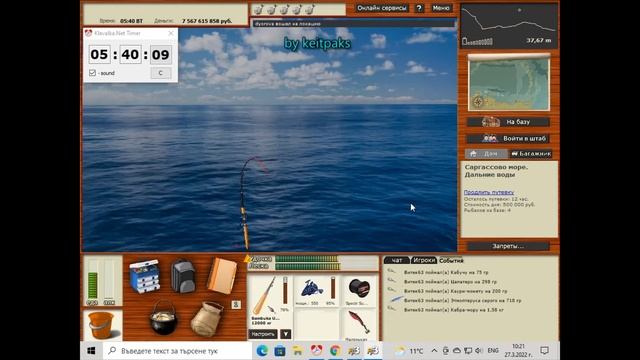Click the last medal icon in top bar
The width and height of the screenshot is (640, 360).
pyautogui.click(x=309, y=9)
